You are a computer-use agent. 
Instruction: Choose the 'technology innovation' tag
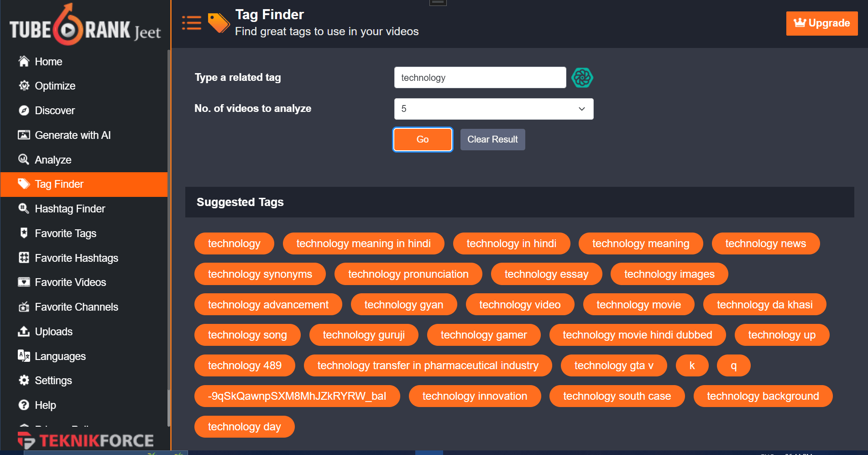click(x=475, y=396)
